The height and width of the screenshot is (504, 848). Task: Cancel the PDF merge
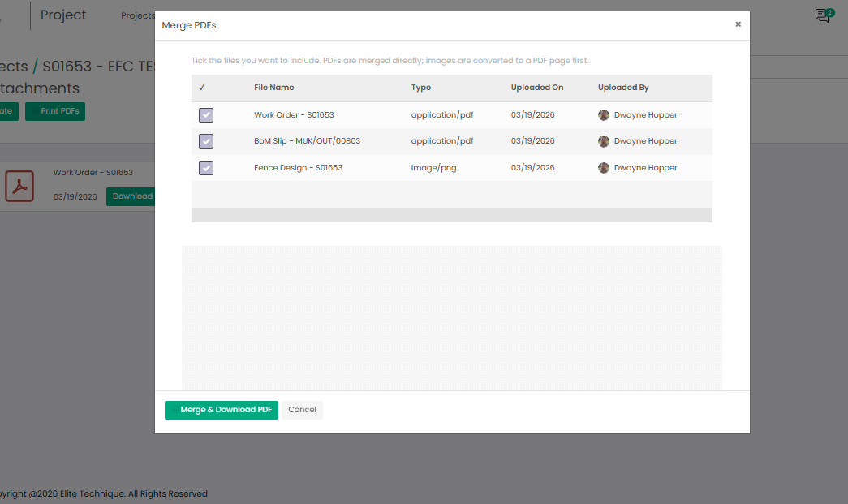point(302,410)
